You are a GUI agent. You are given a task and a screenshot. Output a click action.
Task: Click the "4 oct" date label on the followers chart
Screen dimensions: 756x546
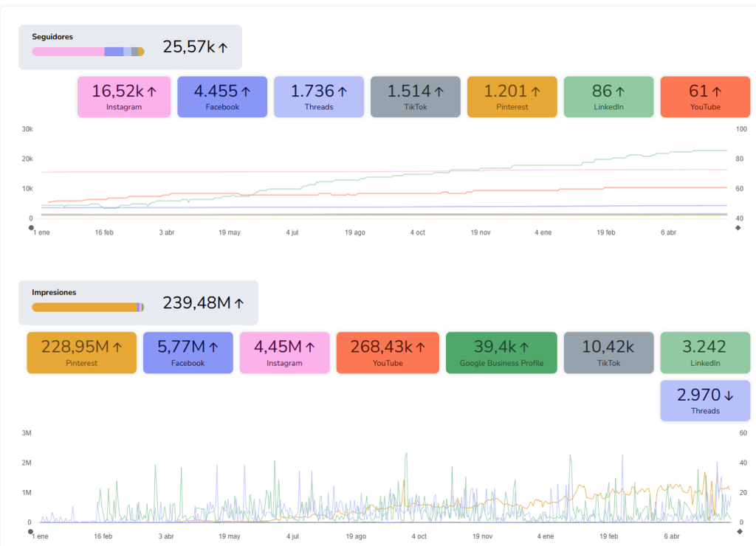pyautogui.click(x=418, y=232)
